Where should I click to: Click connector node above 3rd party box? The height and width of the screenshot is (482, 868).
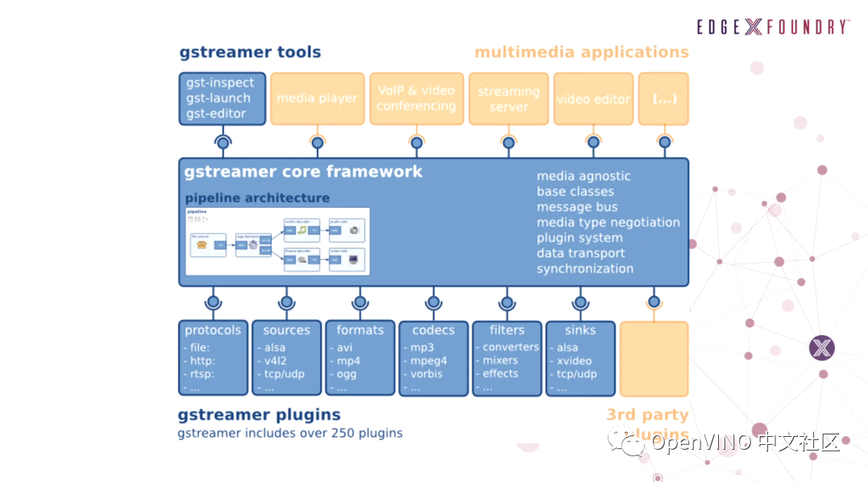pos(654,302)
